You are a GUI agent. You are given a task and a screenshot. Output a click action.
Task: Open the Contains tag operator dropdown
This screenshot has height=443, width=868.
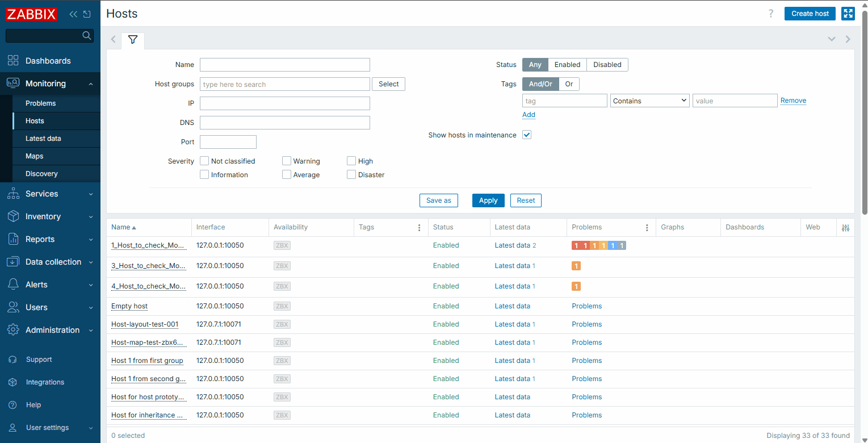click(649, 101)
